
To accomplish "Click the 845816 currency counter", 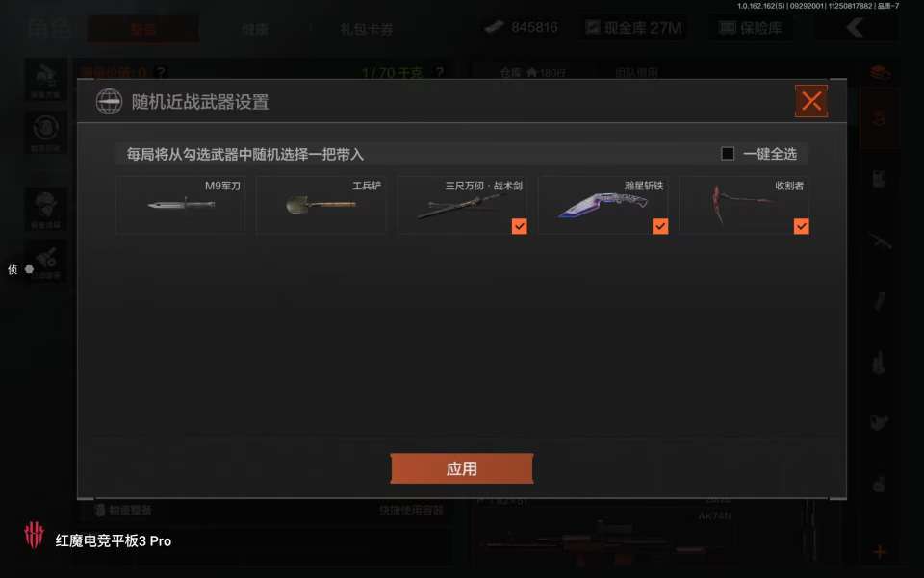I will (x=521, y=27).
